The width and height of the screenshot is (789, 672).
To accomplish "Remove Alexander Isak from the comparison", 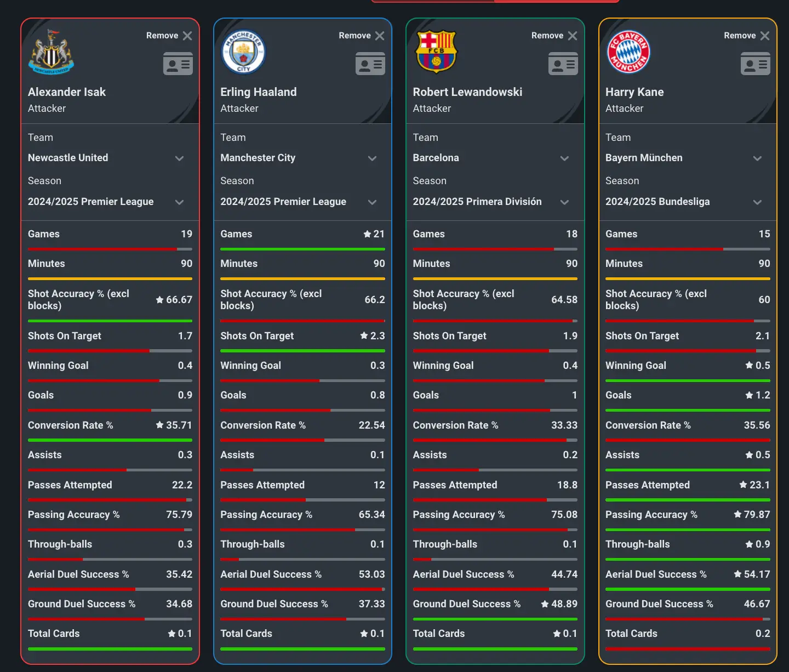I will click(x=169, y=35).
